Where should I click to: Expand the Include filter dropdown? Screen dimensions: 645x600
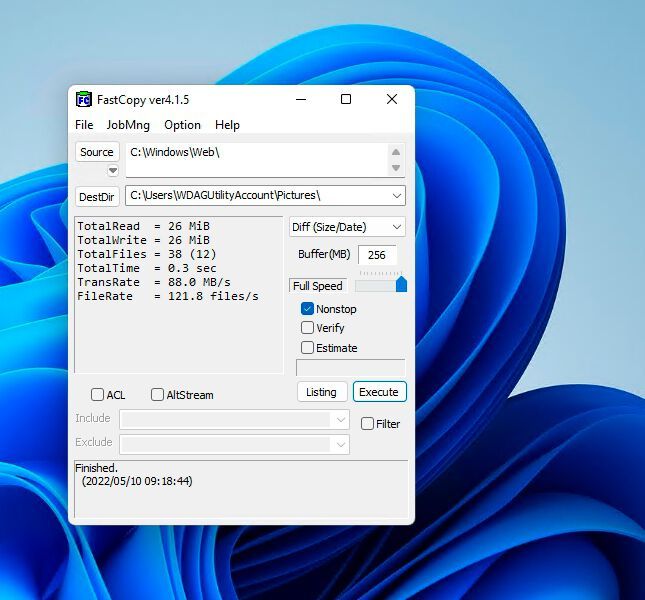(341, 420)
